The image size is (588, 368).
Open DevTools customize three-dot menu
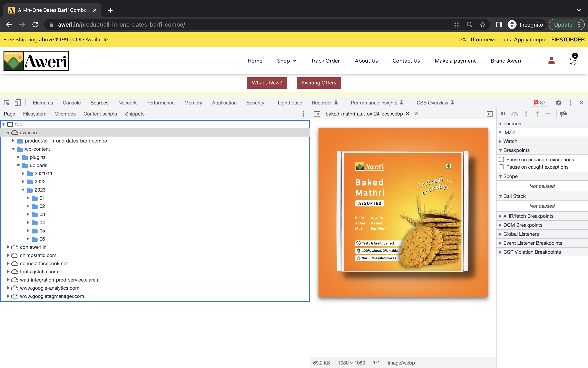pyautogui.click(x=570, y=103)
